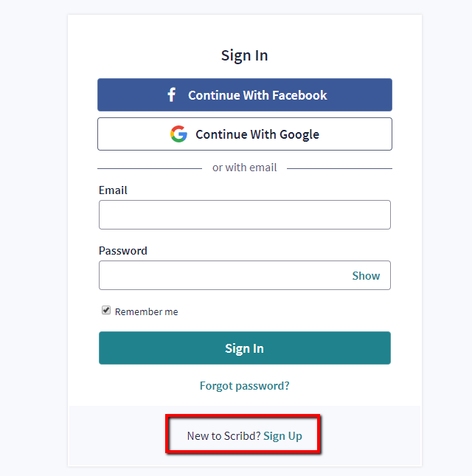472x476 pixels.
Task: Click the Remember me label text
Action: 146,311
